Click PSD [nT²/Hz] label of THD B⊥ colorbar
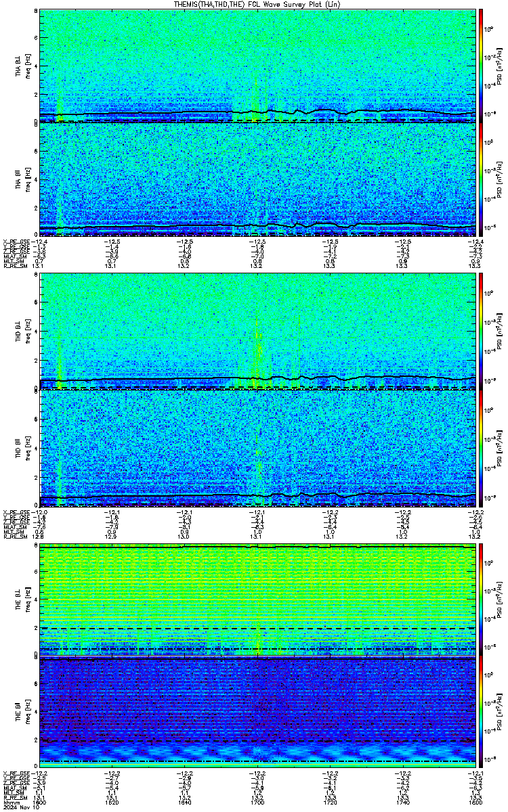Image resolution: width=508 pixels, height=812 pixels. click(x=499, y=332)
